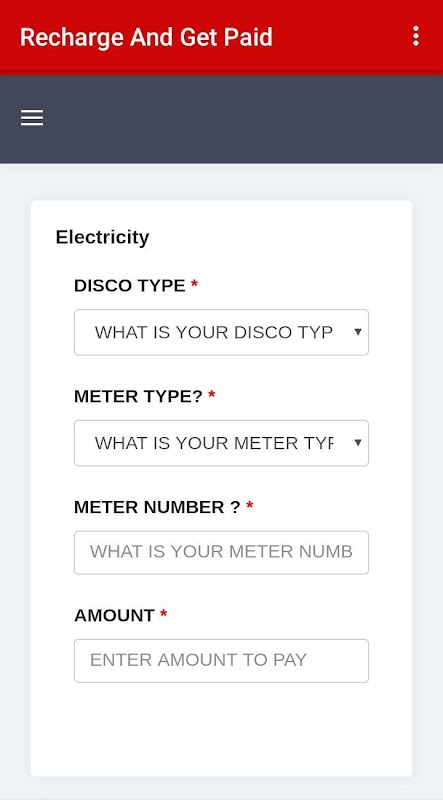Image resolution: width=443 pixels, height=800 pixels.
Task: Click the METER TYPE dropdown arrow
Action: 358,443
